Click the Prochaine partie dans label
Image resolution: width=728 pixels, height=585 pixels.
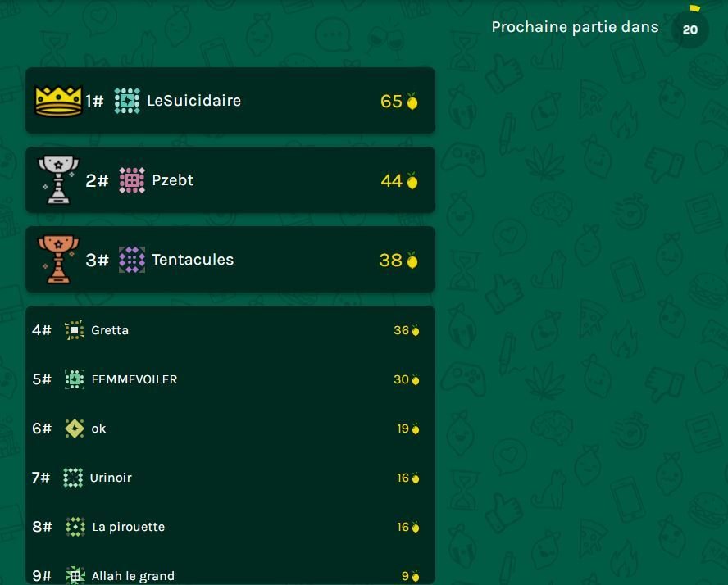pos(575,27)
